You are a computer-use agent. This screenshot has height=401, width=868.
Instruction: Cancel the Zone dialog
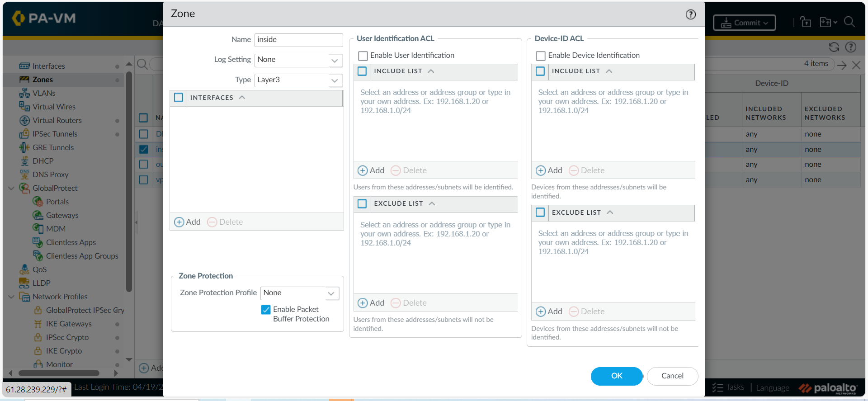[x=672, y=376]
